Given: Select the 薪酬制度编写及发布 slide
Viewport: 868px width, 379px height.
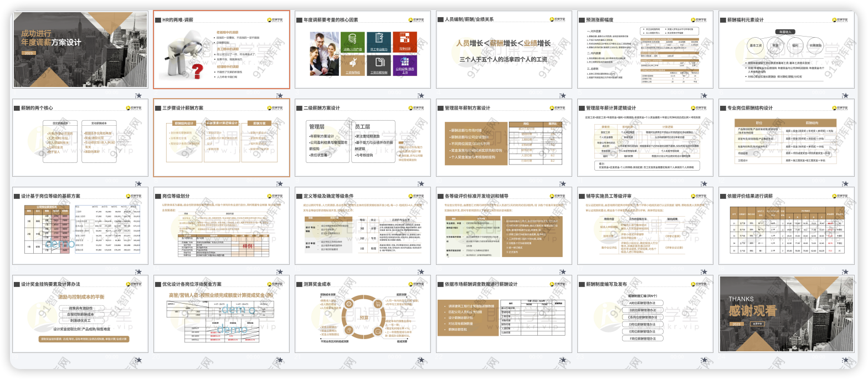Looking at the screenshot, I should [645, 314].
